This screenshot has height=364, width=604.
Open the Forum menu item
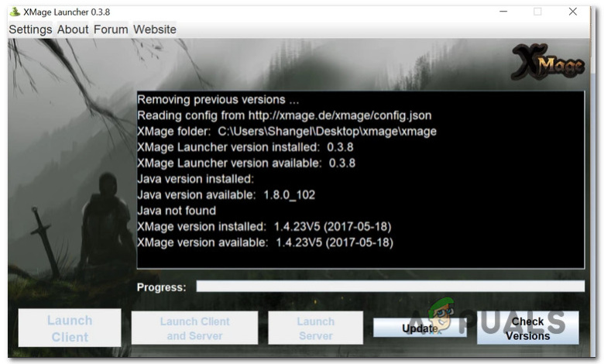click(111, 29)
